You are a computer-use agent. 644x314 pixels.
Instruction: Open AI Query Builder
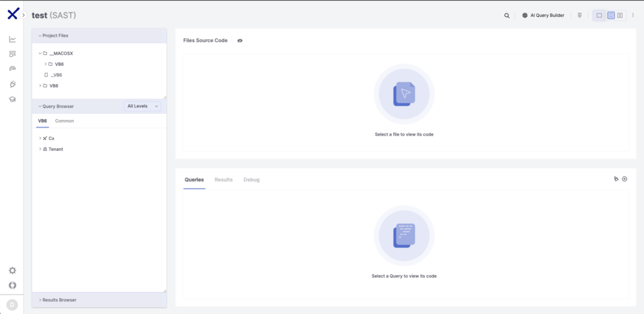click(543, 16)
